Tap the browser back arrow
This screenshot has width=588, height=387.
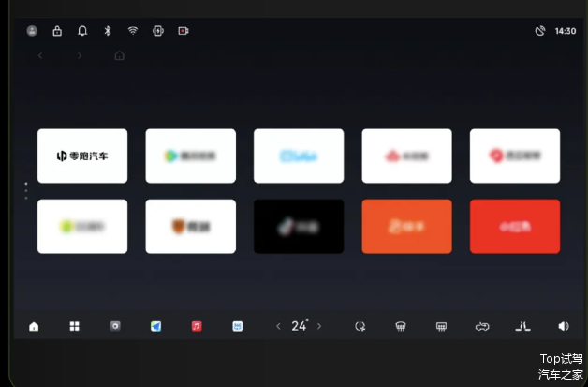click(40, 56)
